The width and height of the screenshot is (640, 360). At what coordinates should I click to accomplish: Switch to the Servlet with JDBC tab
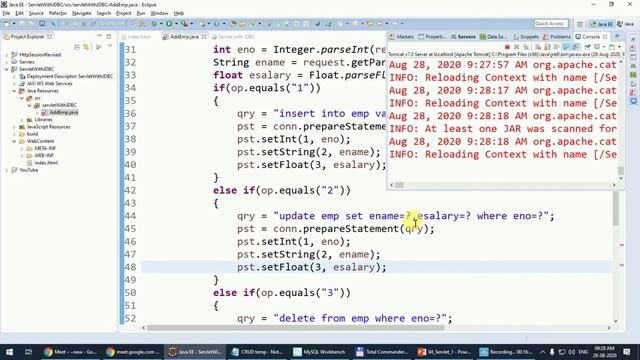(233, 37)
